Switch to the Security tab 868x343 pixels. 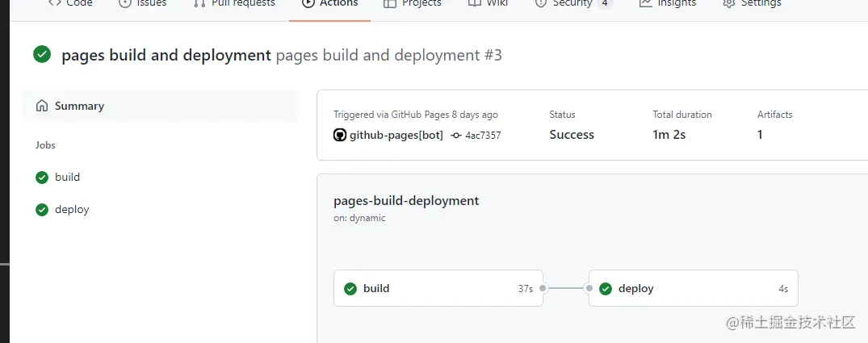click(572, 4)
